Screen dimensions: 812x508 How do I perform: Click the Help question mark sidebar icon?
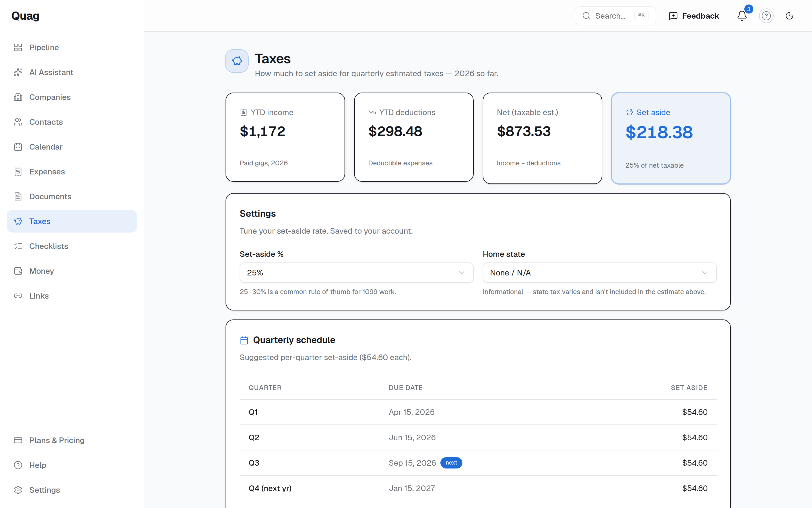(18, 465)
